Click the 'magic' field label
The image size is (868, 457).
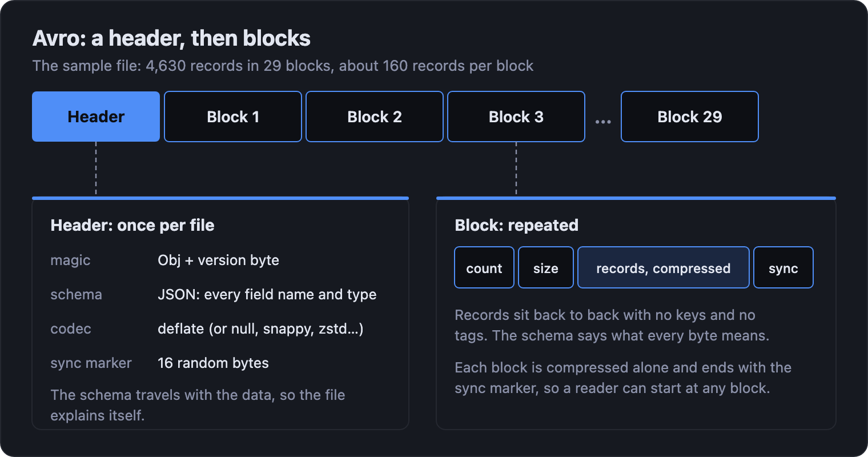click(70, 260)
